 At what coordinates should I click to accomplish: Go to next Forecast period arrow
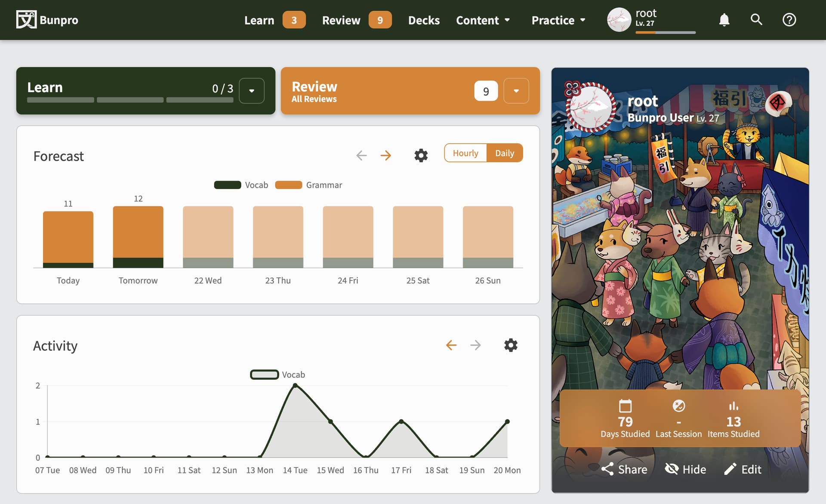[386, 155]
